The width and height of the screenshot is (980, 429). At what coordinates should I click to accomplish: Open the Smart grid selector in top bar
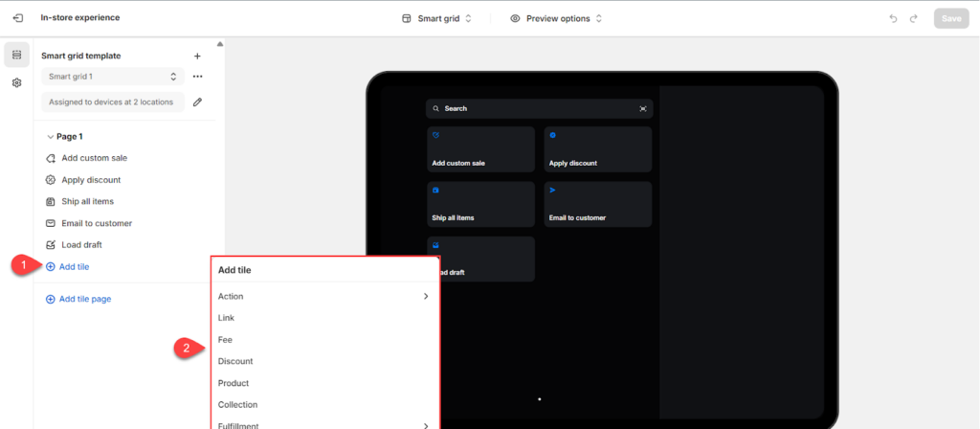coord(436,18)
